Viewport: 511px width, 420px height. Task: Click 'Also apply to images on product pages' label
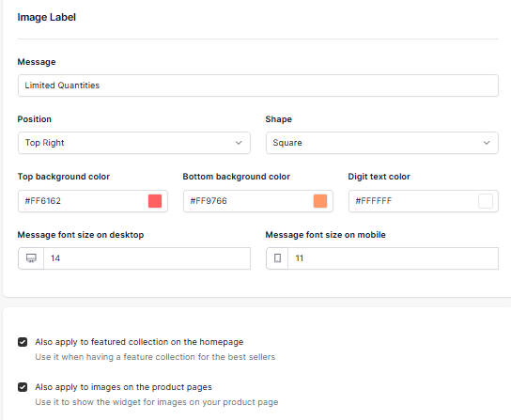pyautogui.click(x=123, y=387)
